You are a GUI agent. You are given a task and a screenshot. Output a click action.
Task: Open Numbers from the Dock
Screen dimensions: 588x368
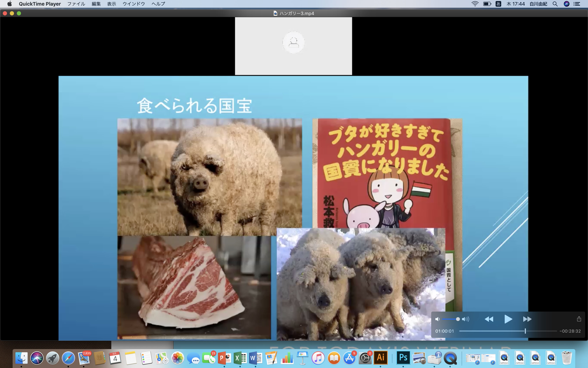[x=287, y=358]
